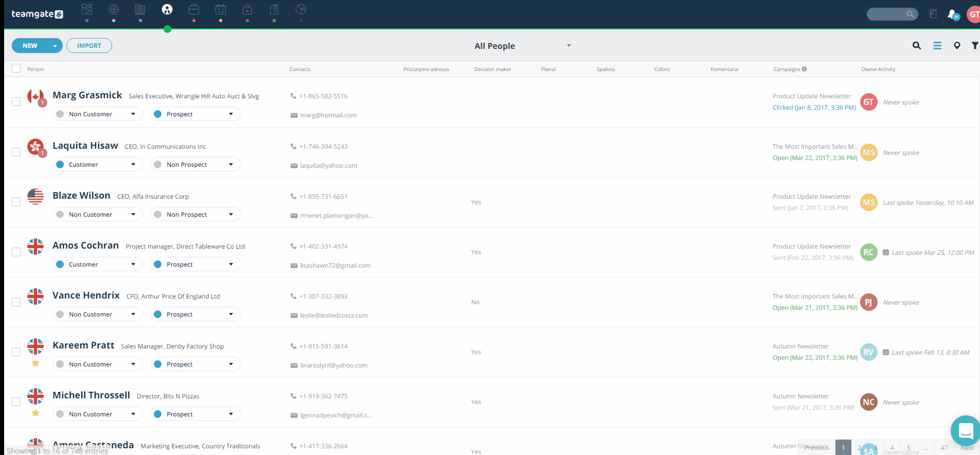Open the files paperclip icon
This screenshot has height=455, width=980.
coord(274,9)
